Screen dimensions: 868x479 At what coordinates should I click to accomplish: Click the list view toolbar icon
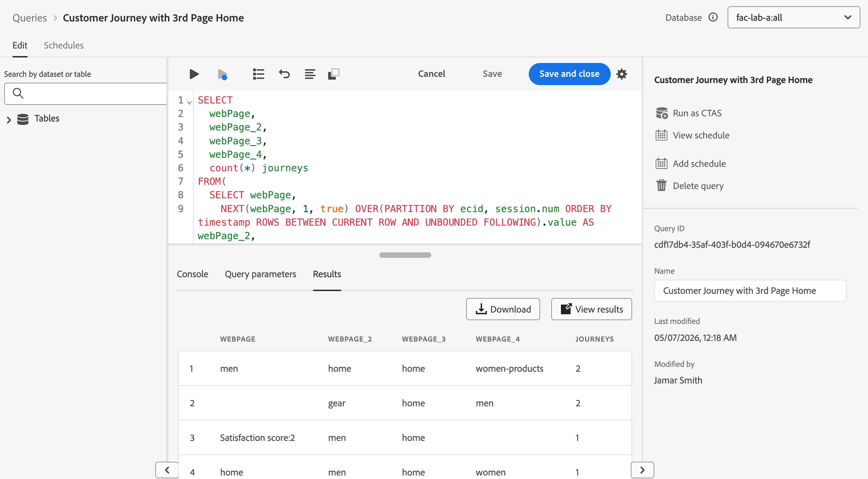pos(258,74)
